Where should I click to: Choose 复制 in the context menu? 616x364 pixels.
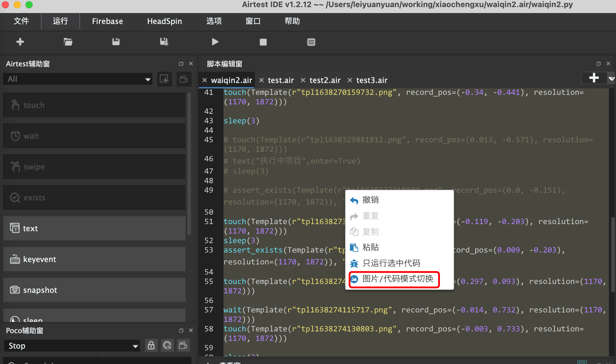(x=399, y=232)
